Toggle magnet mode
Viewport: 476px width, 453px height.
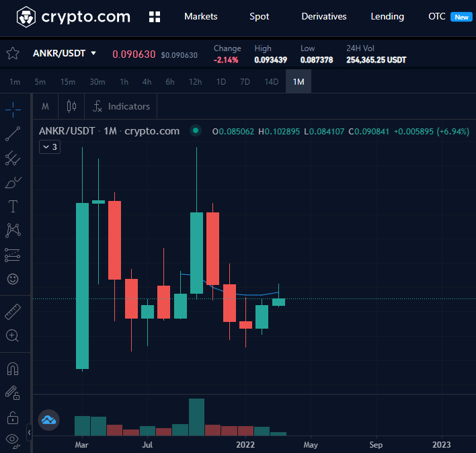[13, 368]
